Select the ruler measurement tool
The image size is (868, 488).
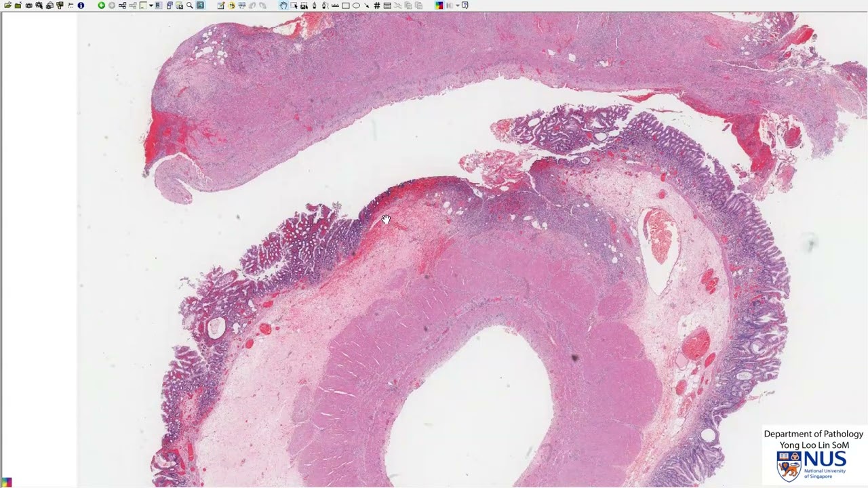[335, 5]
